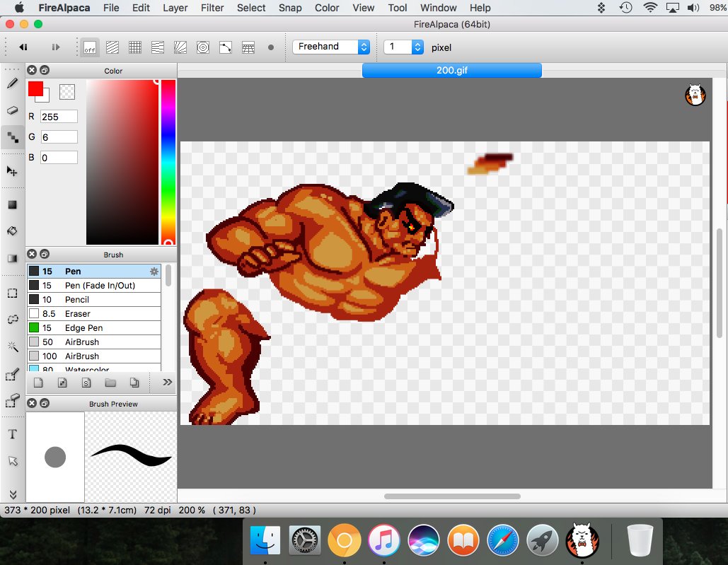Open the Freehand mode dropdown
The image size is (728, 565).
[x=331, y=47]
